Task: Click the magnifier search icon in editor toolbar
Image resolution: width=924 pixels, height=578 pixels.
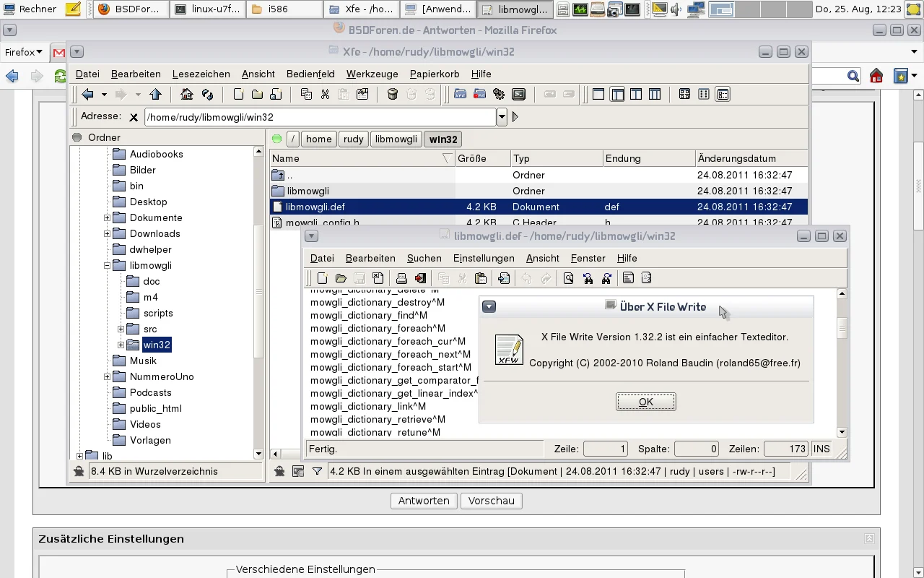Action: click(569, 278)
